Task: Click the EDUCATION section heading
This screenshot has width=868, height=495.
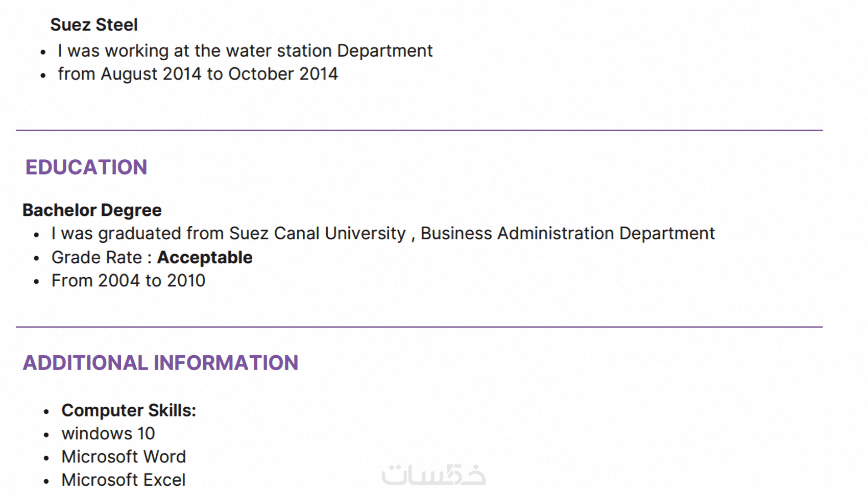Action: 86,167
